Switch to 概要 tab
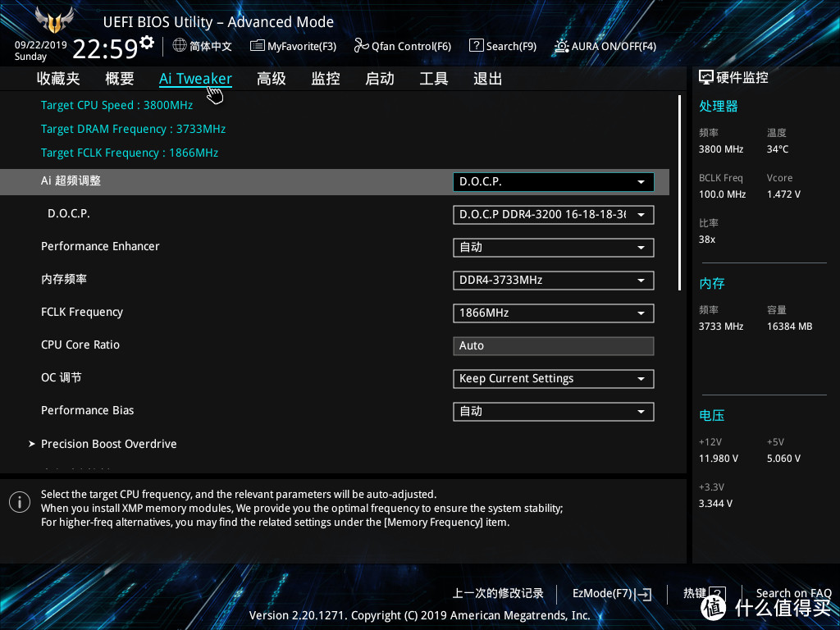840x630 pixels. (120, 79)
